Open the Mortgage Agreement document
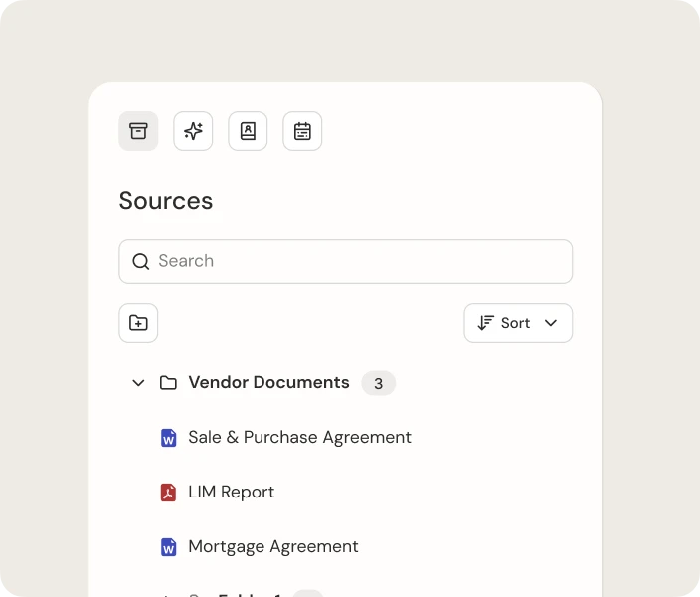Viewport: 700px width, 597px height. [x=273, y=546]
